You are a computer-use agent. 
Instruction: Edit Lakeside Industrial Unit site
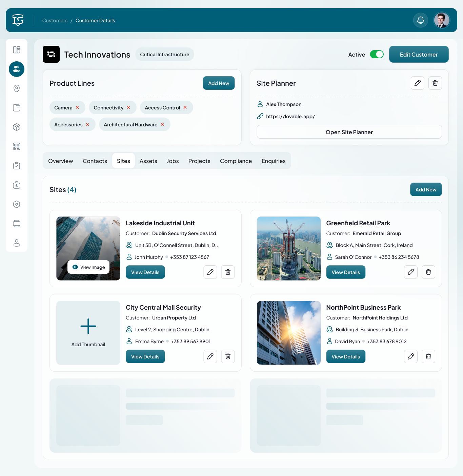click(210, 272)
